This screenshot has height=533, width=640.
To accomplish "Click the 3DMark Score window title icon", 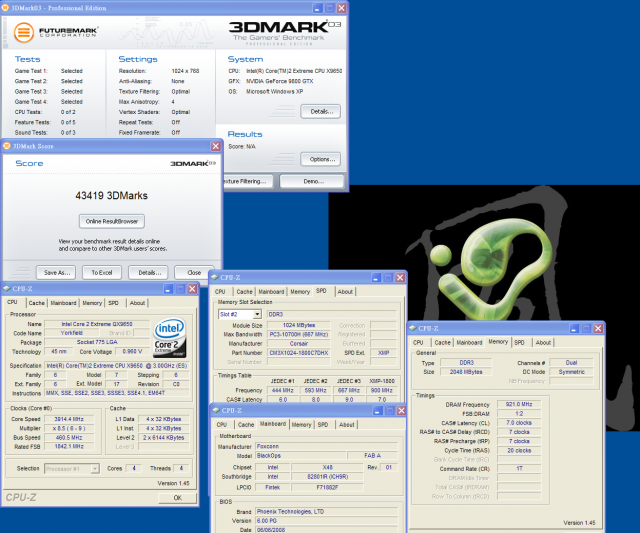I will (7, 146).
